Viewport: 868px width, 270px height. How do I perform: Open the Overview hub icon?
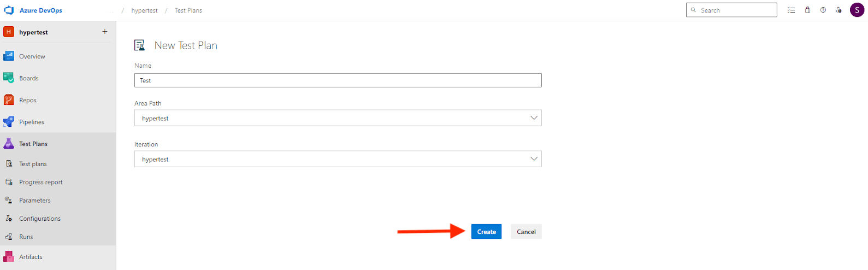[x=9, y=56]
